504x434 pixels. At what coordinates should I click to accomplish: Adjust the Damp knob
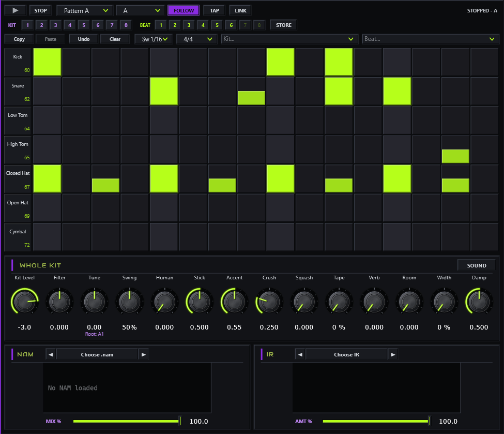479,301
